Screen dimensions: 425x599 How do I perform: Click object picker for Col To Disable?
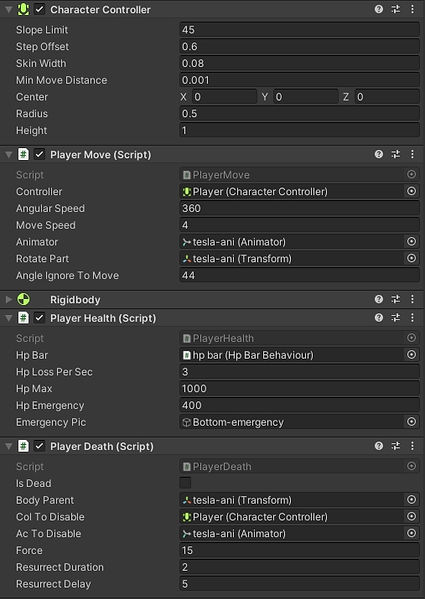coord(411,516)
